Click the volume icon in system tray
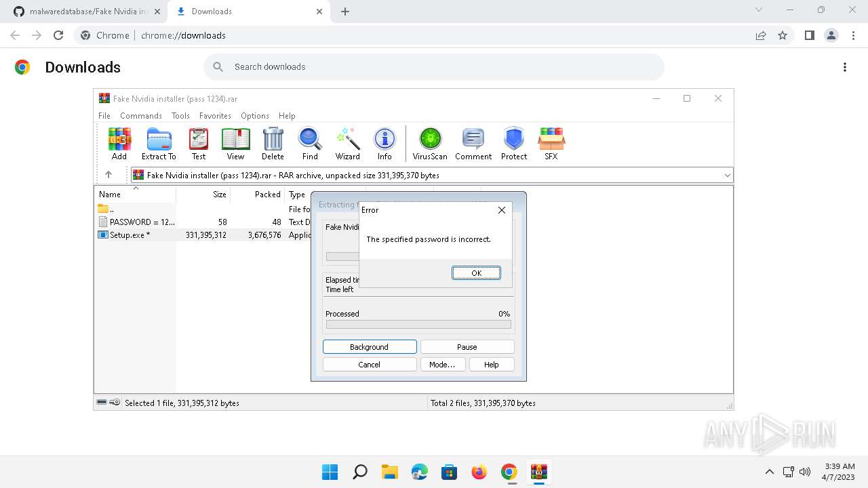 pos(806,472)
